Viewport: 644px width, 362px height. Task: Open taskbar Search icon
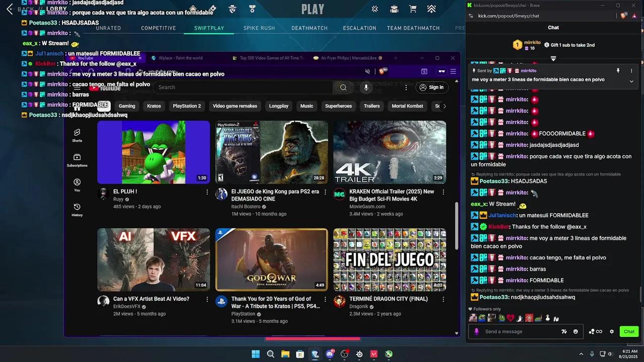[x=271, y=354]
